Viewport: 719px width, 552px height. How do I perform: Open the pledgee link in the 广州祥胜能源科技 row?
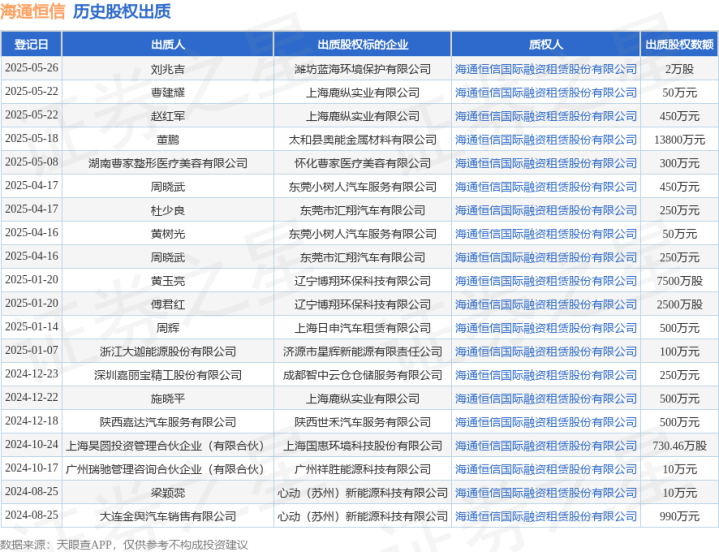[546, 469]
